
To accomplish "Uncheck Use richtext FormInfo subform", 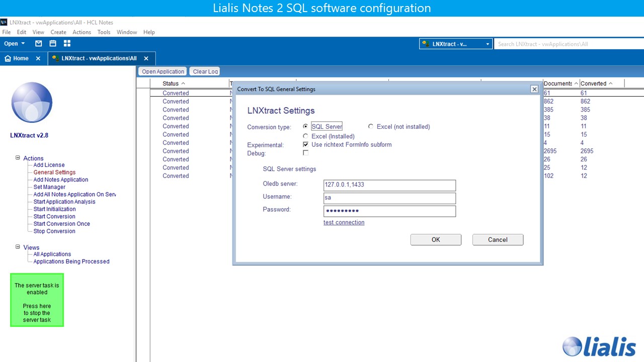I will coord(305,145).
